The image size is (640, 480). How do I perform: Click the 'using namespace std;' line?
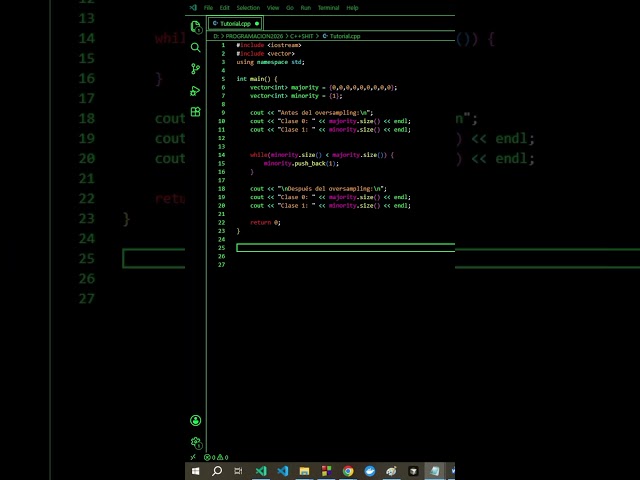click(270, 62)
